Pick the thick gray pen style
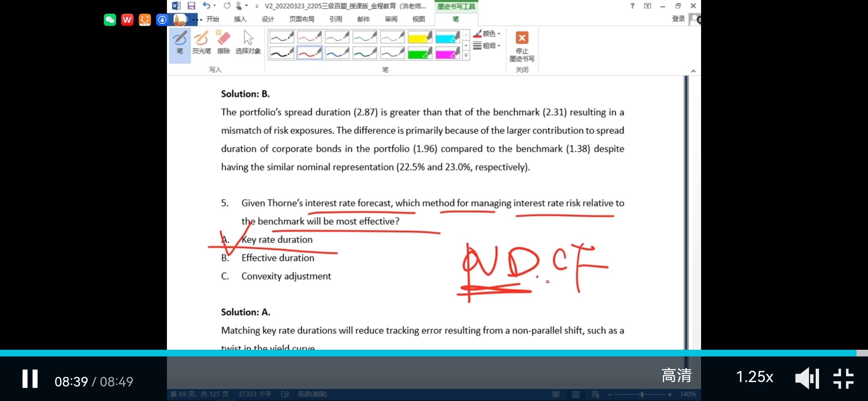Viewport: 868px width, 401px height. pos(392,53)
